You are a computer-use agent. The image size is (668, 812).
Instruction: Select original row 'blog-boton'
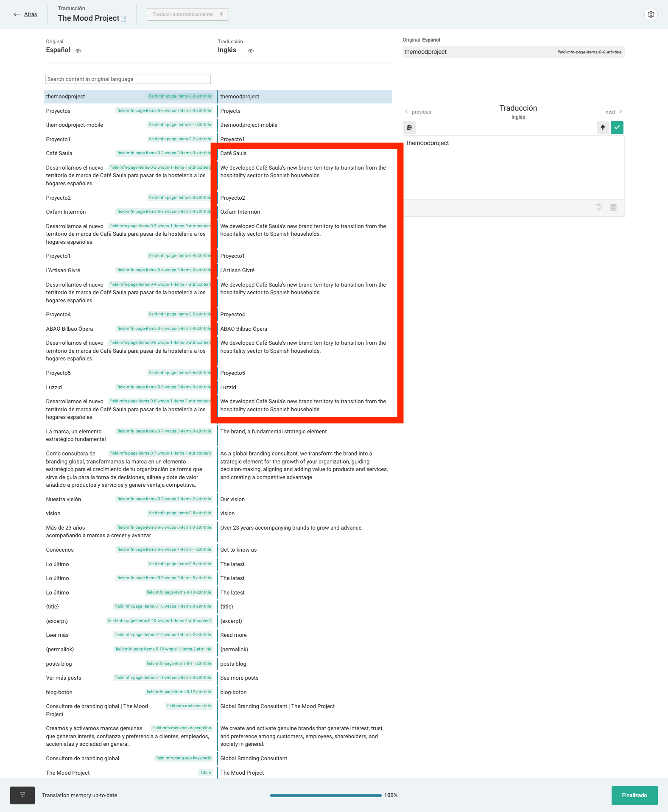click(130, 692)
